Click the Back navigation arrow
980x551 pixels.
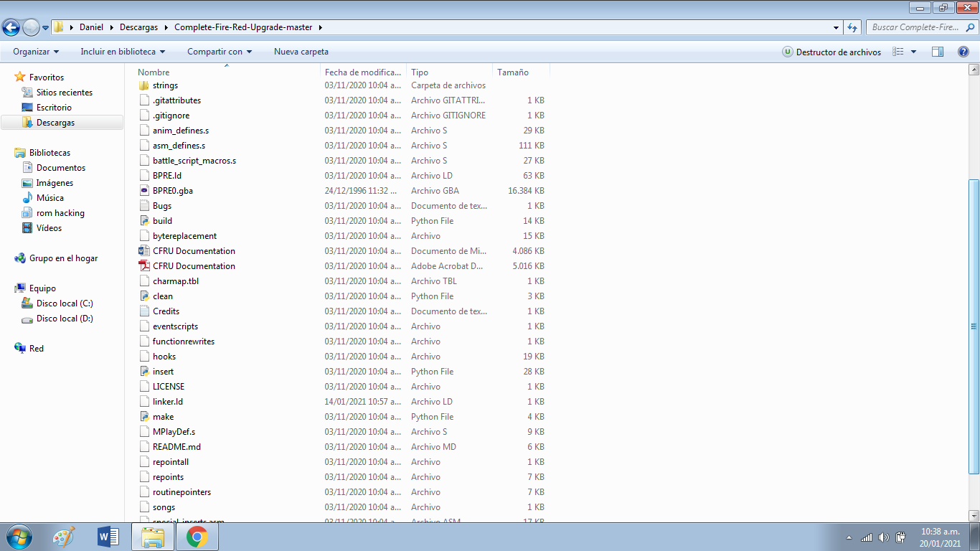pyautogui.click(x=11, y=27)
